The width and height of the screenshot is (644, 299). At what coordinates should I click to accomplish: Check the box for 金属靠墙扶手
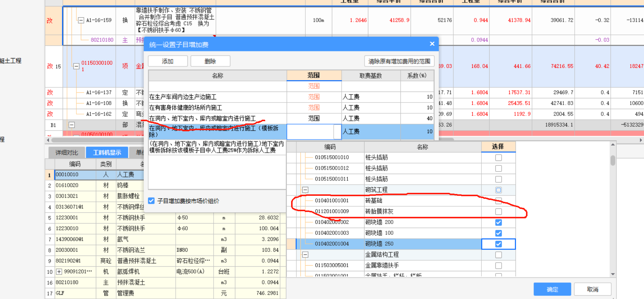pyautogui.click(x=498, y=266)
